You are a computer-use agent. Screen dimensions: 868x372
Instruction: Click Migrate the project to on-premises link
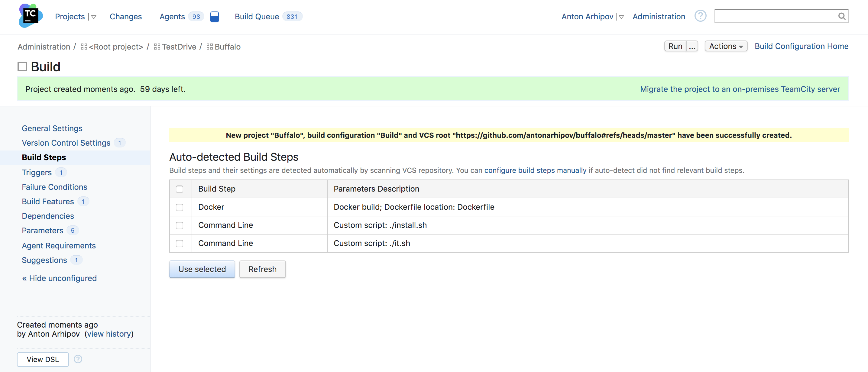coord(740,89)
